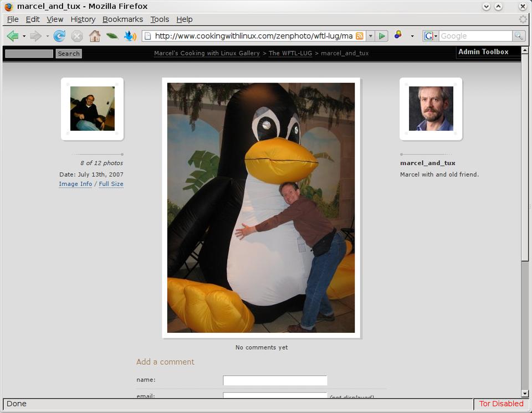Click the comment name input field
The image size is (532, 413).
click(x=275, y=380)
